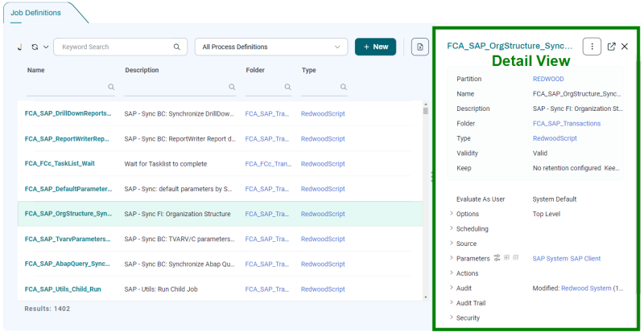Click the refresh icon in the toolbar
Screen dimensions: 644x336
pos(35,47)
